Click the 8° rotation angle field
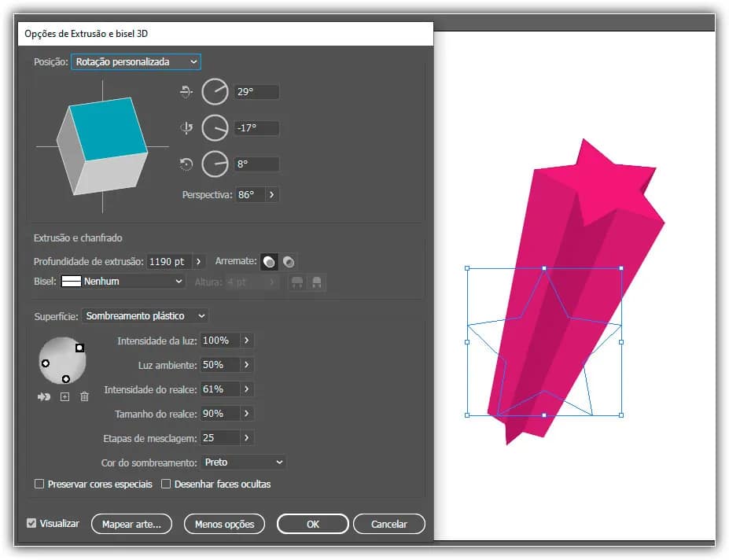The image size is (729, 560). click(256, 164)
